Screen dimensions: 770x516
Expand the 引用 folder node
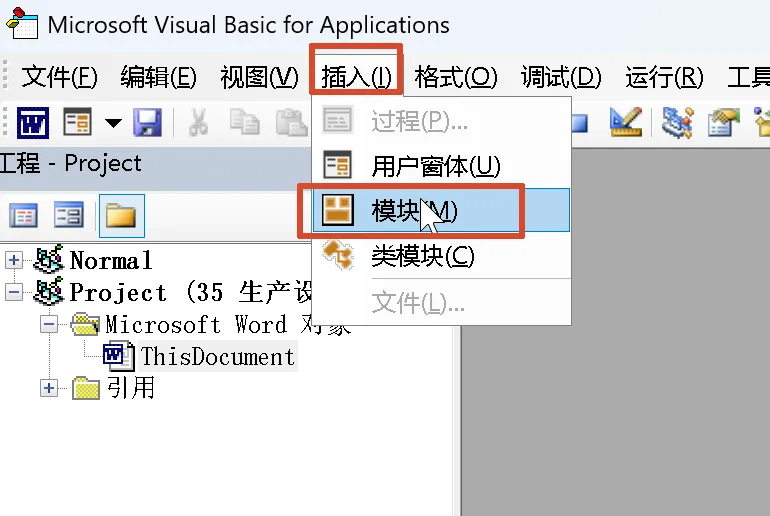(x=49, y=388)
